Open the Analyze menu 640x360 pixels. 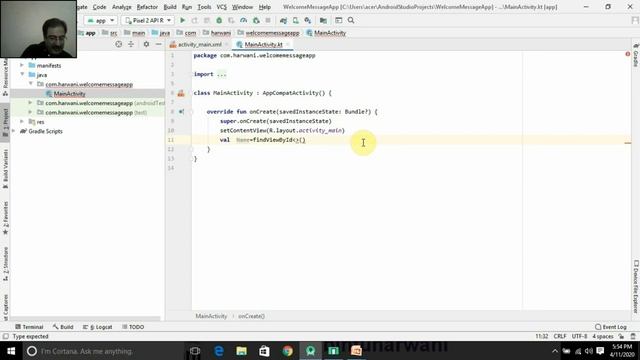click(122, 7)
